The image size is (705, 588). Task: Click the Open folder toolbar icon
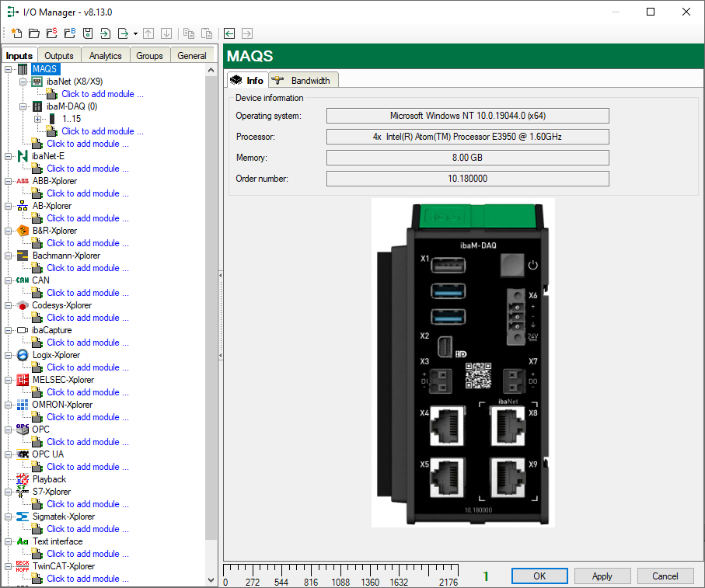pyautogui.click(x=34, y=33)
